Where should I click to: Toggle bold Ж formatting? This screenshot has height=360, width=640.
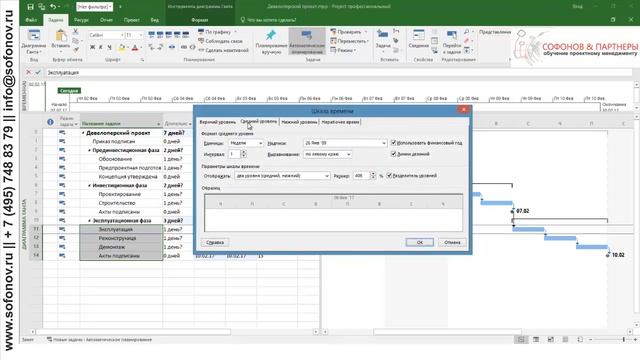pos(92,48)
